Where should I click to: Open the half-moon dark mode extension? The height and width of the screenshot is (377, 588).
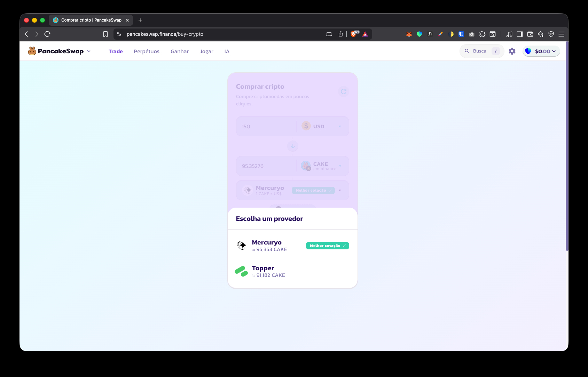(451, 34)
